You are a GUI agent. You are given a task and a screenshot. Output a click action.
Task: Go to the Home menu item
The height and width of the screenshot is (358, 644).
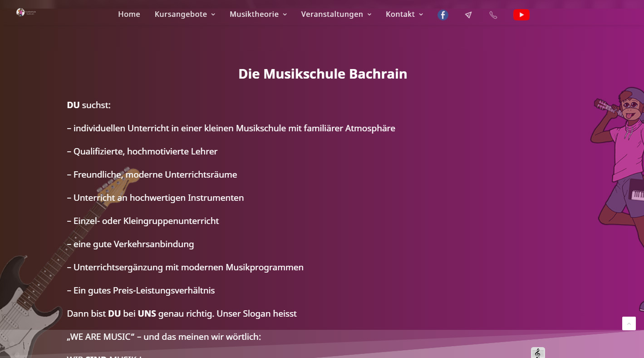click(129, 14)
